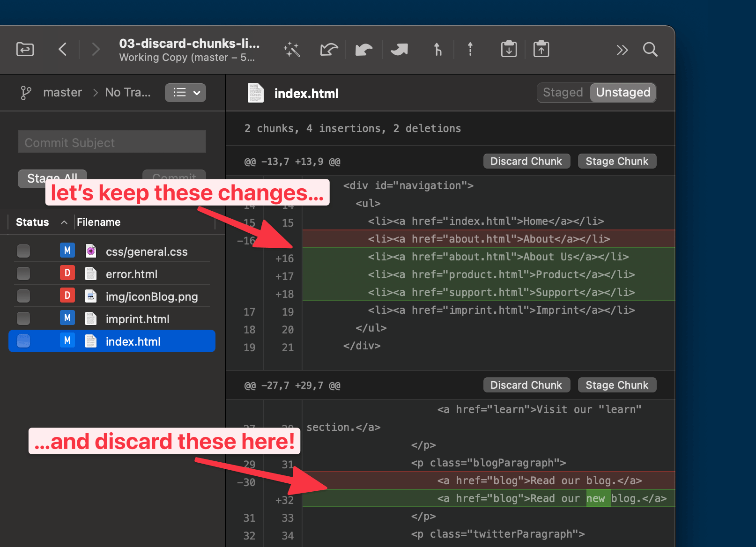Discard the first chunk of index.html
The height and width of the screenshot is (547, 756).
coord(526,161)
